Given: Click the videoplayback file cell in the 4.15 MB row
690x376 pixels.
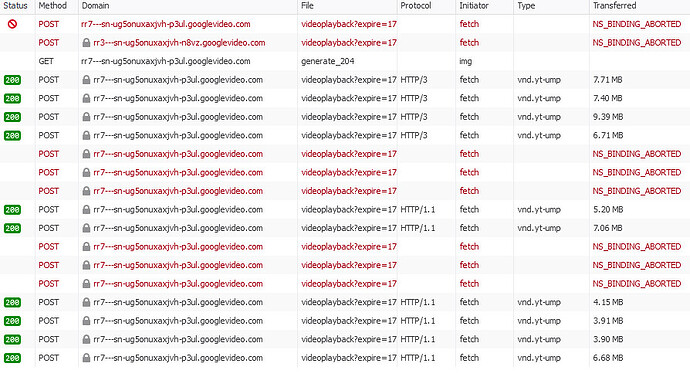Looking at the screenshot, I should click(x=349, y=302).
